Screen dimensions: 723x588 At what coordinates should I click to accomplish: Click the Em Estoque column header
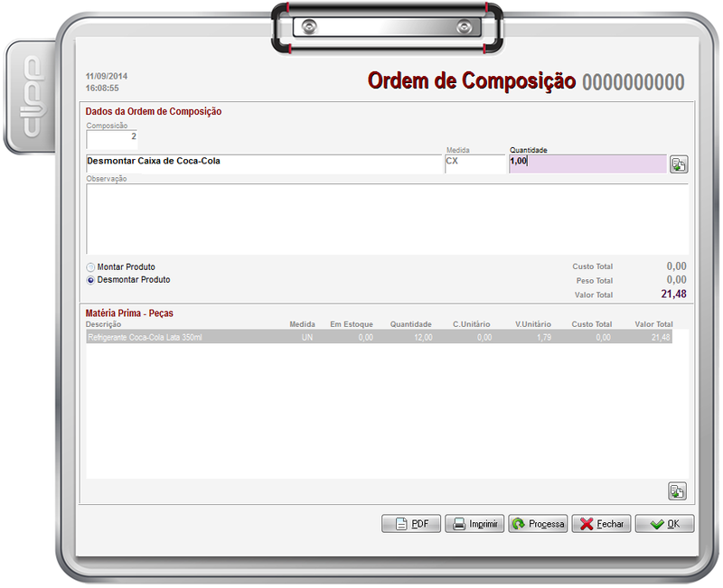(x=351, y=324)
